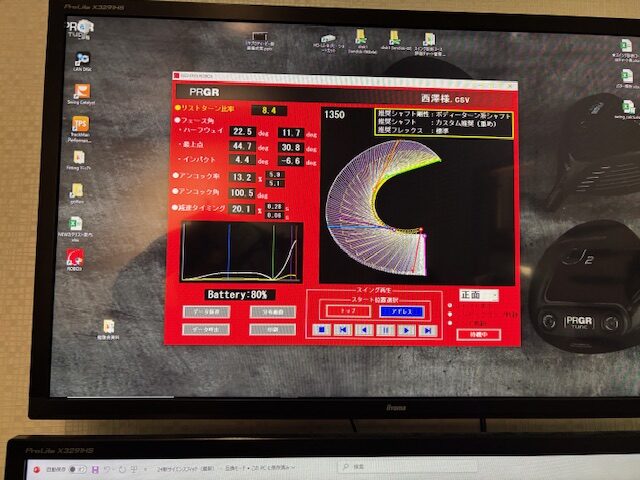Click the frame counter 1350
Viewport: 640px width, 480px height.
pyautogui.click(x=334, y=115)
